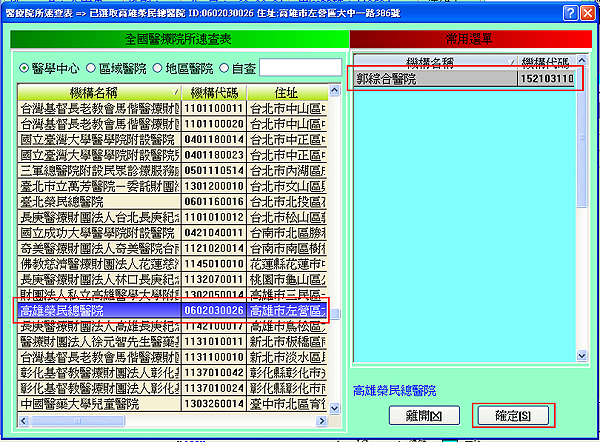Click the help question mark icon
The image size is (600, 442).
pyautogui.click(x=569, y=10)
